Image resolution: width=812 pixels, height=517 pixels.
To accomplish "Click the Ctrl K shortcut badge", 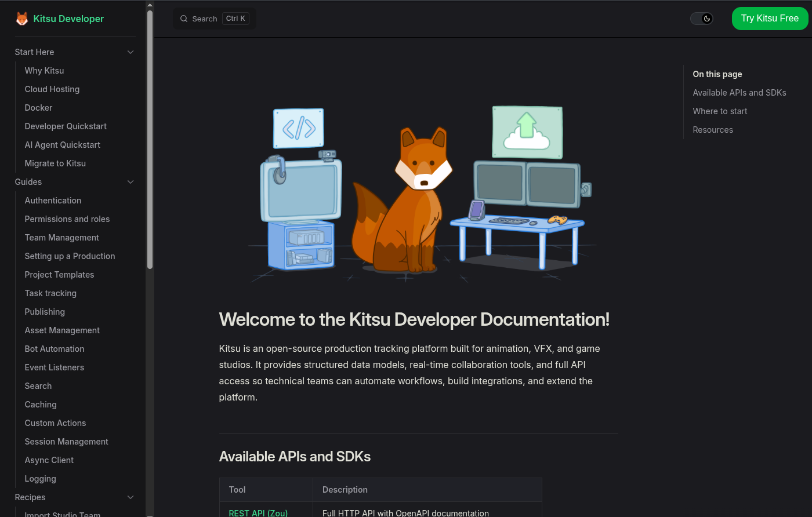I will [235, 19].
